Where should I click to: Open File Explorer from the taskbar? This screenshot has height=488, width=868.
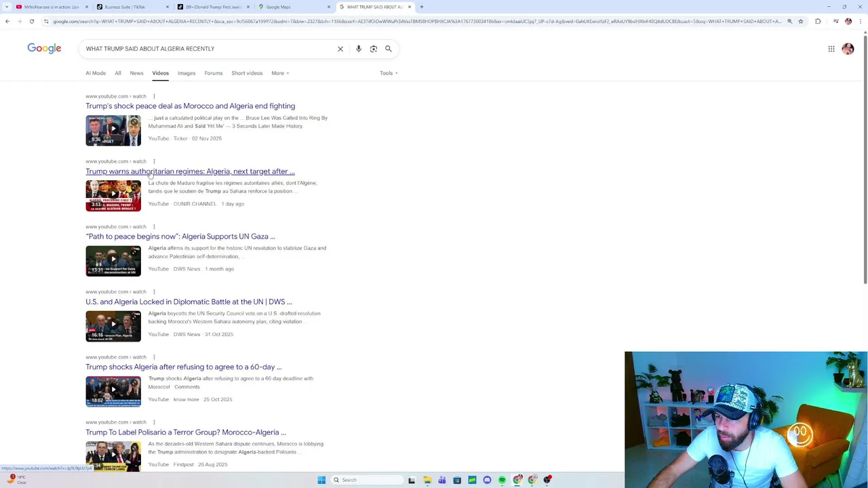pos(427,480)
